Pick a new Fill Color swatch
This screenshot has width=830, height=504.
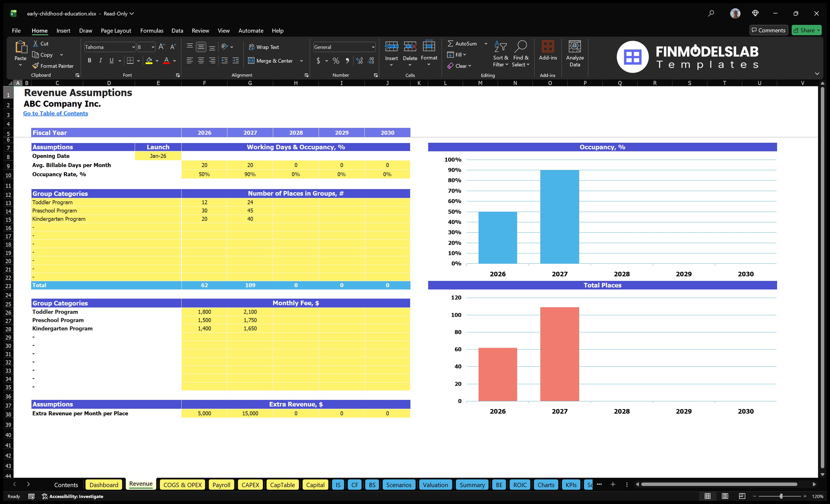pyautogui.click(x=157, y=61)
